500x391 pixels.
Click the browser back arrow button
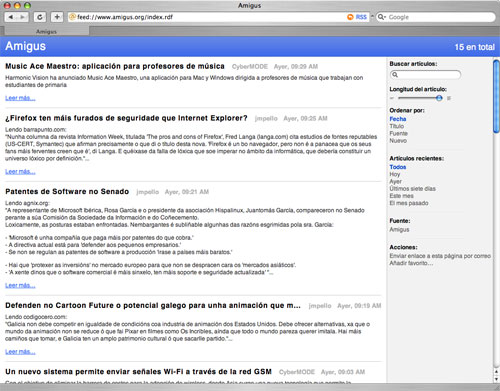pyautogui.click(x=11, y=17)
